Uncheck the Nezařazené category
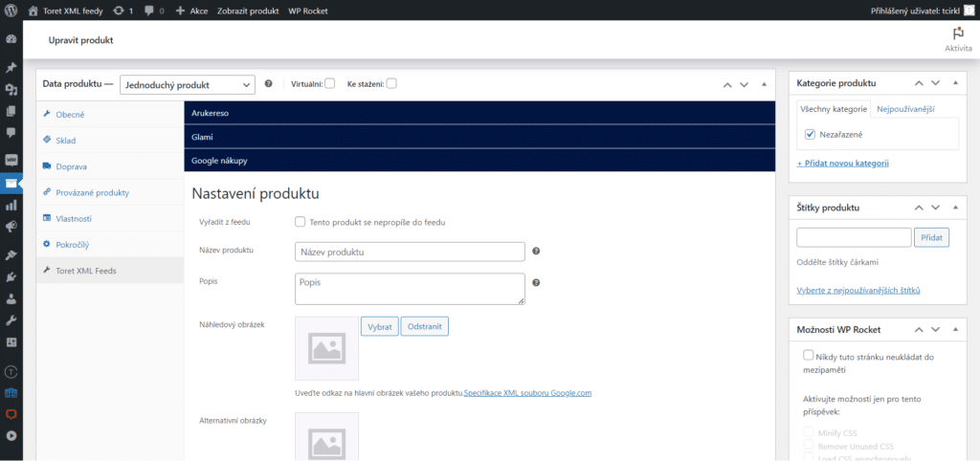Viewport: 980px width, 461px height. tap(811, 134)
